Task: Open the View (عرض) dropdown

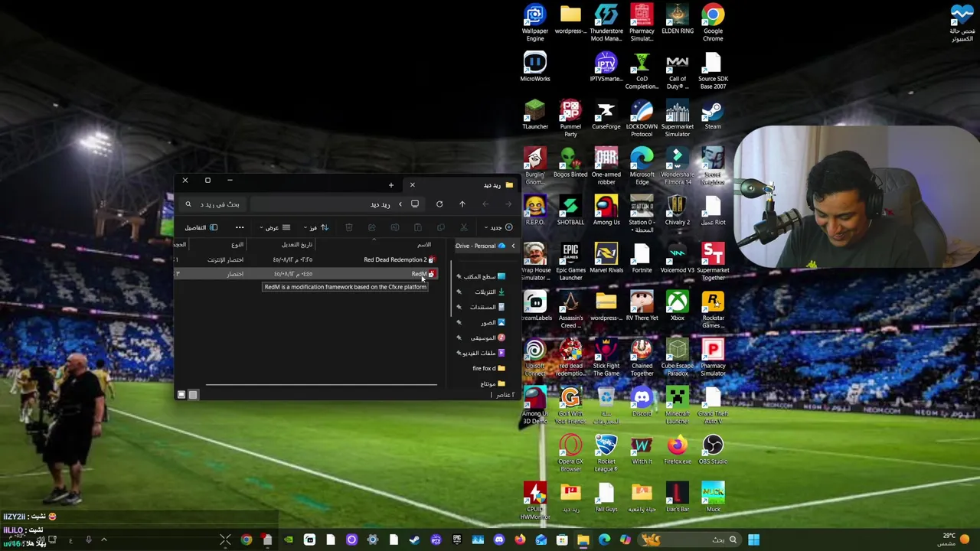Action: tap(275, 227)
